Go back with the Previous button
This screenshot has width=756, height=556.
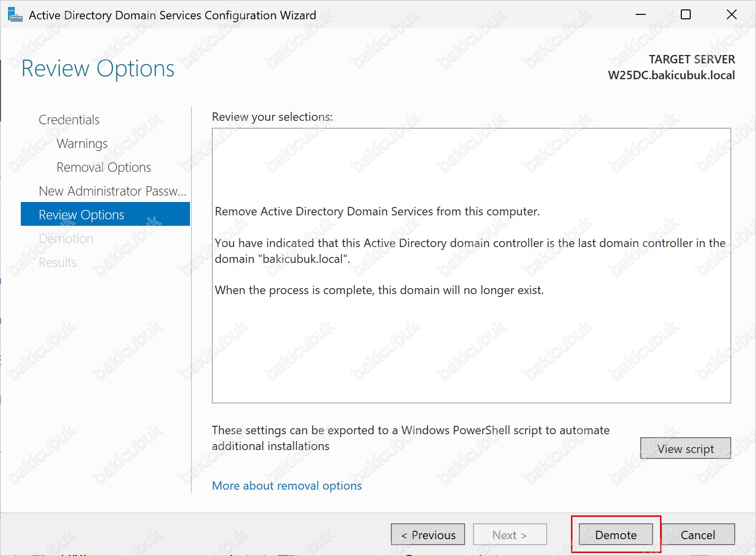tap(428, 535)
